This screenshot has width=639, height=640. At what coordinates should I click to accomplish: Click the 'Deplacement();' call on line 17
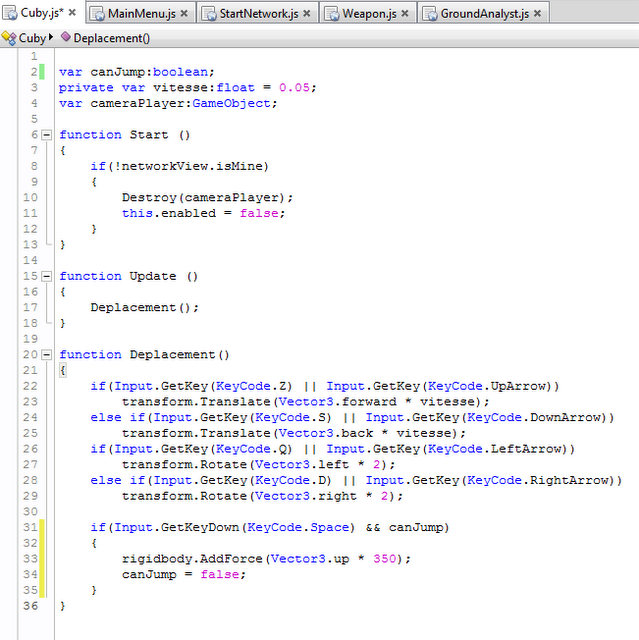click(144, 307)
